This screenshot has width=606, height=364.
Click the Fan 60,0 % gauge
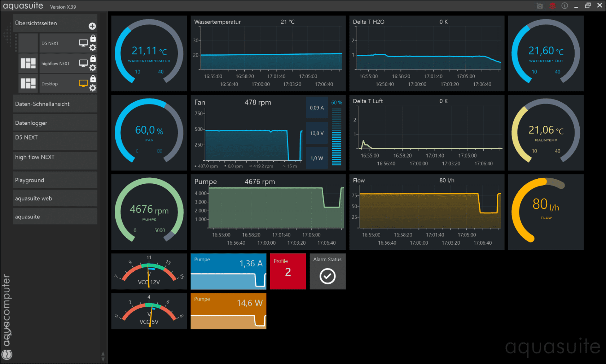pyautogui.click(x=149, y=133)
